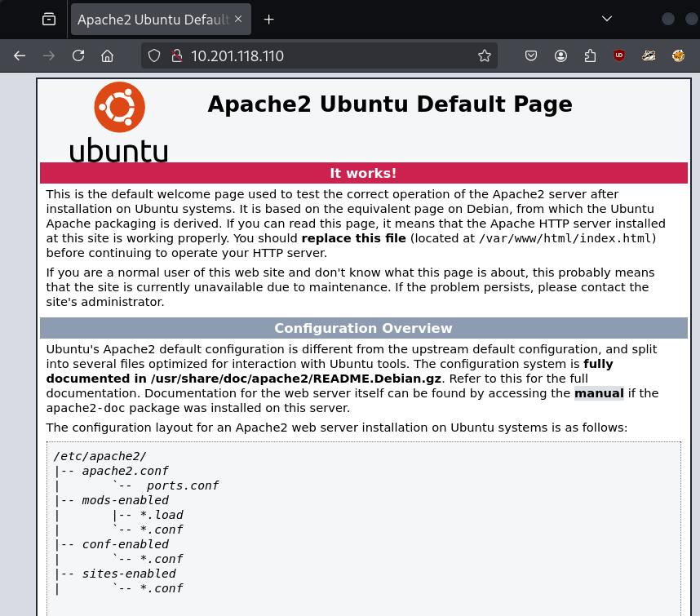Image resolution: width=700 pixels, height=616 pixels.
Task: Click conf-enabled in the tree listing
Action: tap(125, 544)
